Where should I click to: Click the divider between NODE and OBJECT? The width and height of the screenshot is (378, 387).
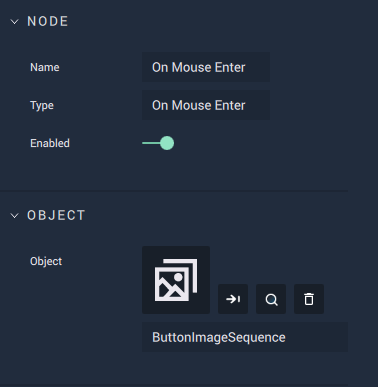[x=174, y=191]
